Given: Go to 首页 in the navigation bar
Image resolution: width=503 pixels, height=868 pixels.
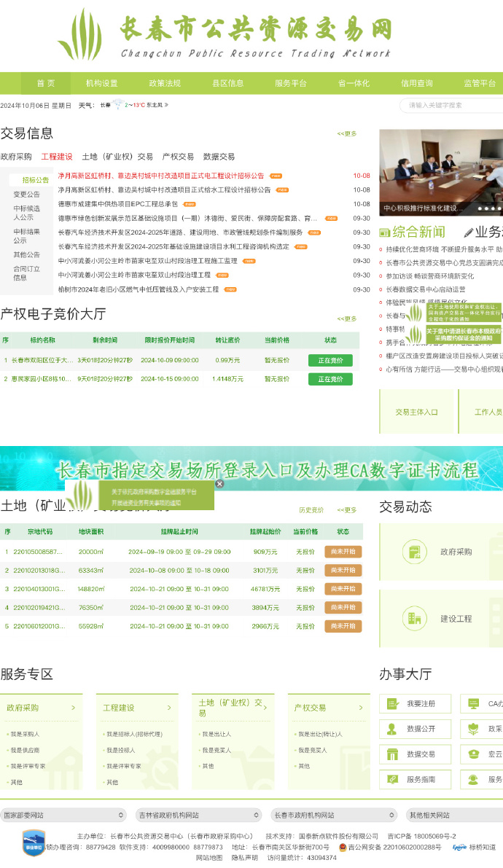Looking at the screenshot, I should click(x=46, y=83).
